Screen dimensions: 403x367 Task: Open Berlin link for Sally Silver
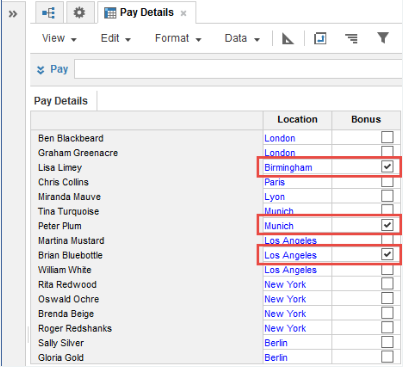tap(276, 343)
